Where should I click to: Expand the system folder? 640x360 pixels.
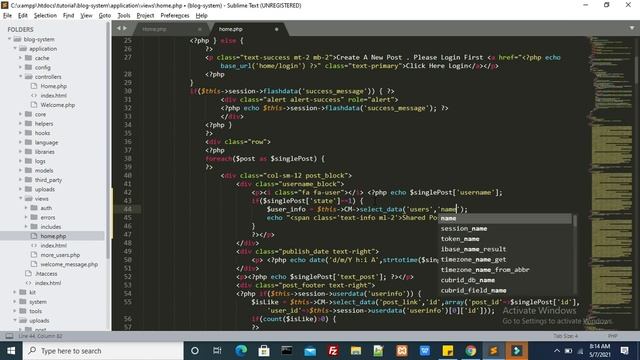click(15, 302)
